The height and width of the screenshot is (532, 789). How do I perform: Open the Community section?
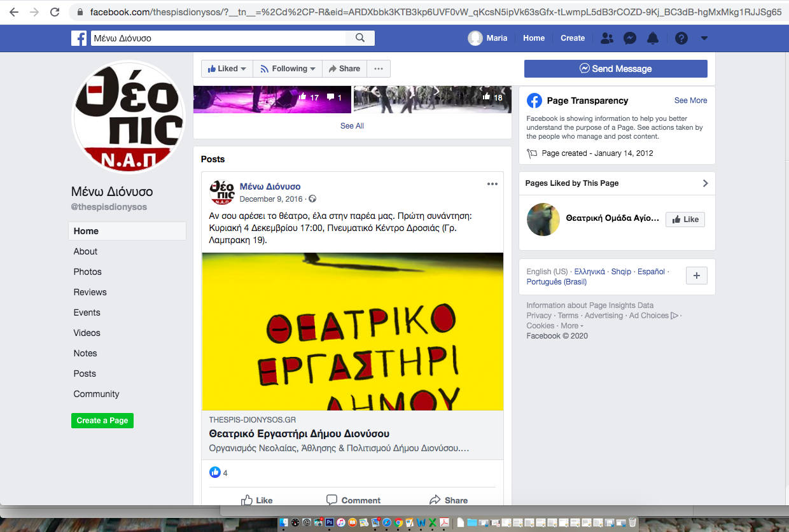pyautogui.click(x=96, y=394)
